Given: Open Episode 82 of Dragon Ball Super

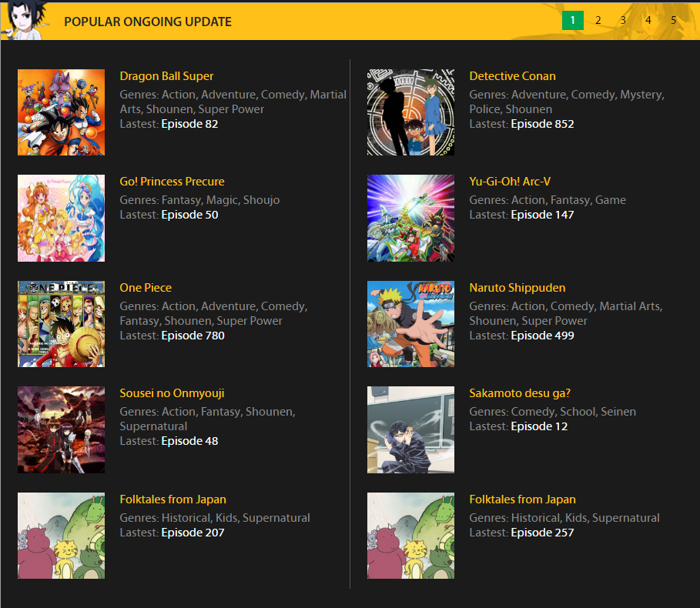Looking at the screenshot, I should (189, 124).
